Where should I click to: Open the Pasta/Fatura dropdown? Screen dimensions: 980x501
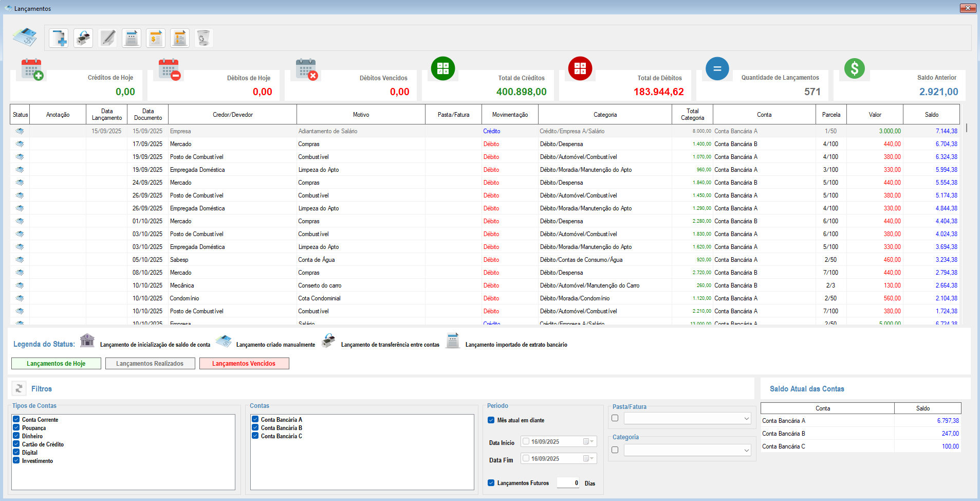[x=746, y=419]
